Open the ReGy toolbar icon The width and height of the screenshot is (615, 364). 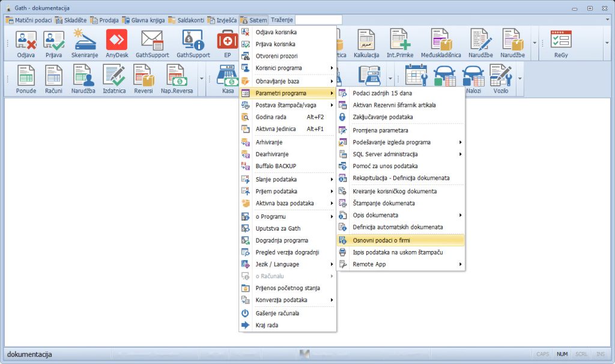coord(562,44)
